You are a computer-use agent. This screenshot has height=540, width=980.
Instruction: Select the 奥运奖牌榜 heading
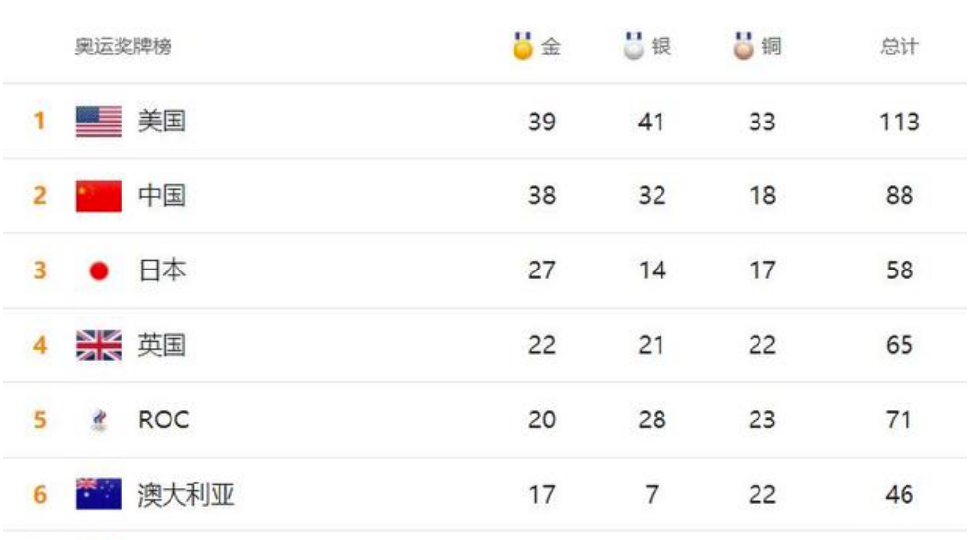pos(123,47)
